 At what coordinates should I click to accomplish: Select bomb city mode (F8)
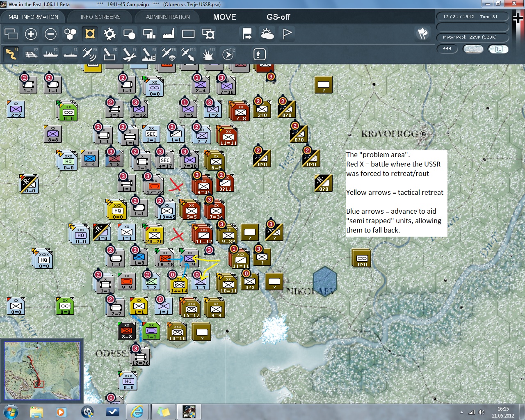tap(148, 54)
